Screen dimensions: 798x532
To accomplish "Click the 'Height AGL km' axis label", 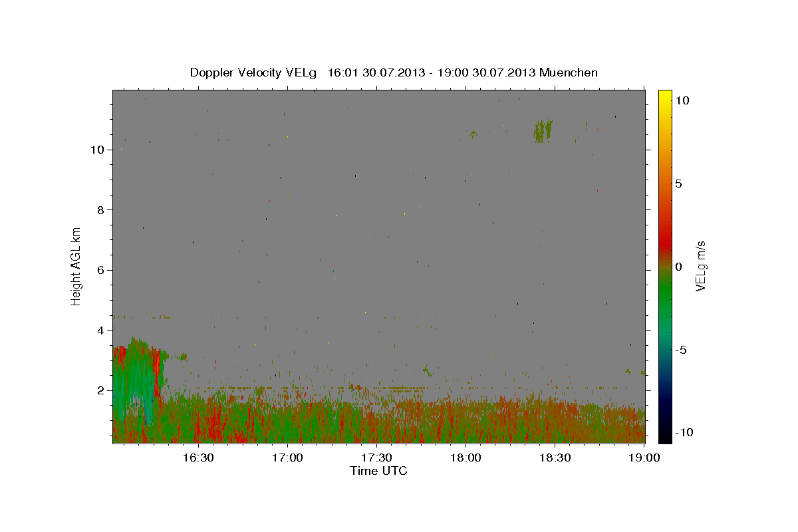I will pyautogui.click(x=76, y=266).
